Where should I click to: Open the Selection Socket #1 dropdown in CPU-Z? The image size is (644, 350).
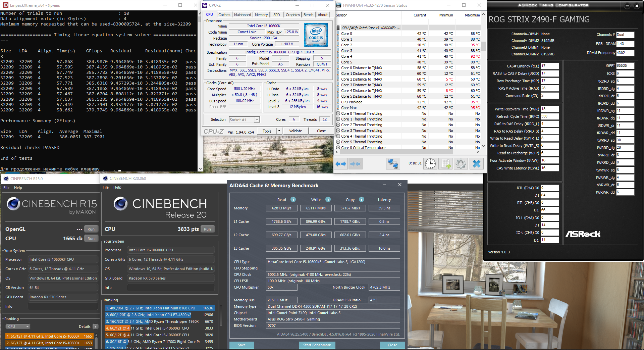pos(245,119)
